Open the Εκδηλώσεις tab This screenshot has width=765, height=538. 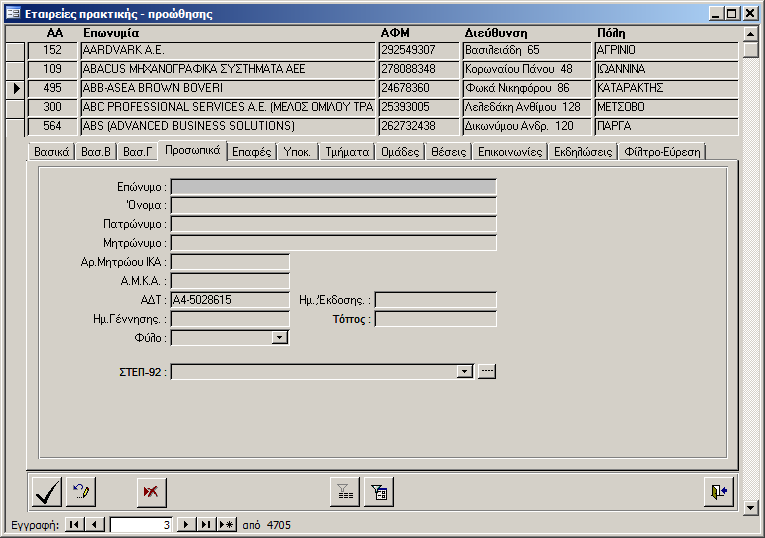583,152
